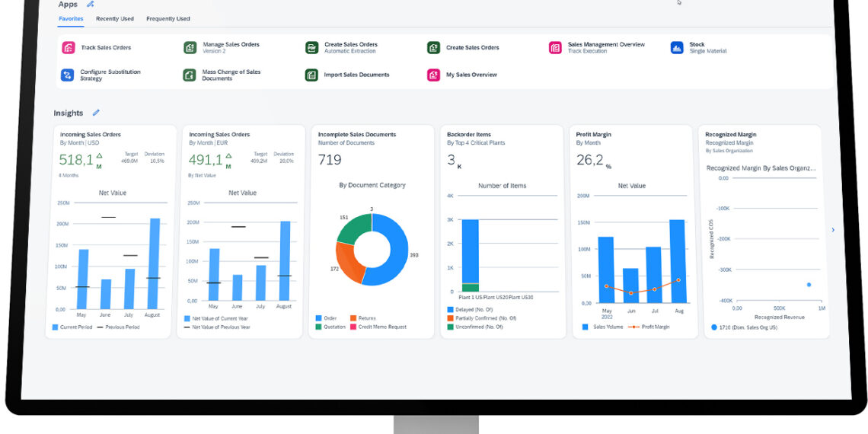Open the Incomplete Sales Documents card title

point(356,135)
